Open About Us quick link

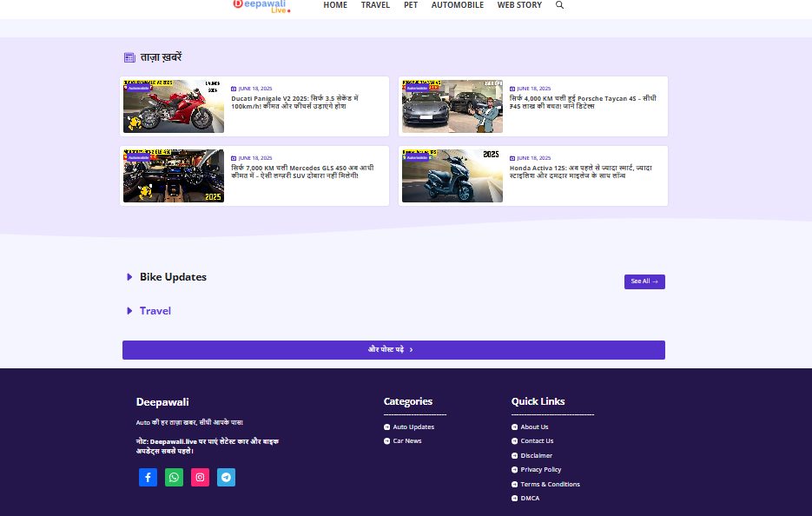coord(534,427)
